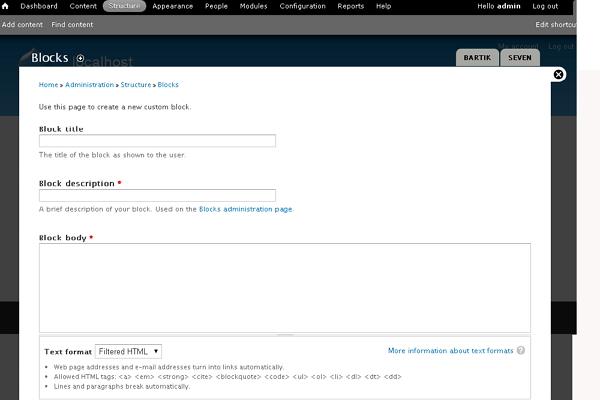The width and height of the screenshot is (600, 400).
Task: Open More information about text formats
Action: click(450, 351)
